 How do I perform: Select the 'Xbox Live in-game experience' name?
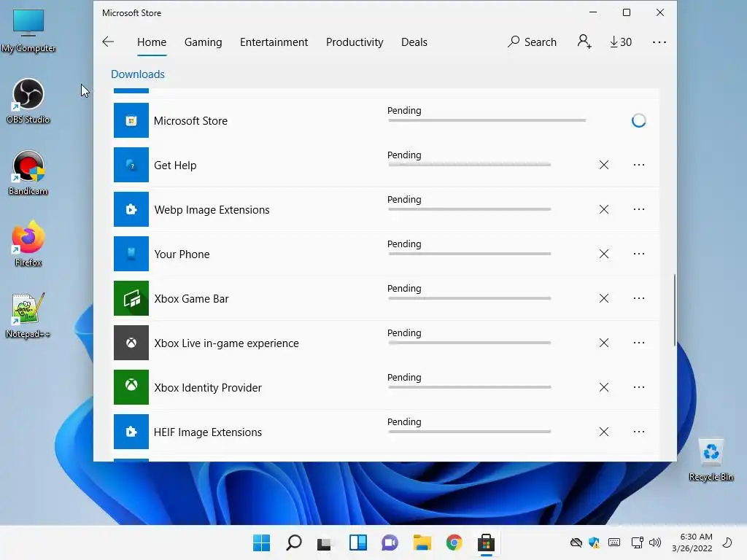coord(226,343)
